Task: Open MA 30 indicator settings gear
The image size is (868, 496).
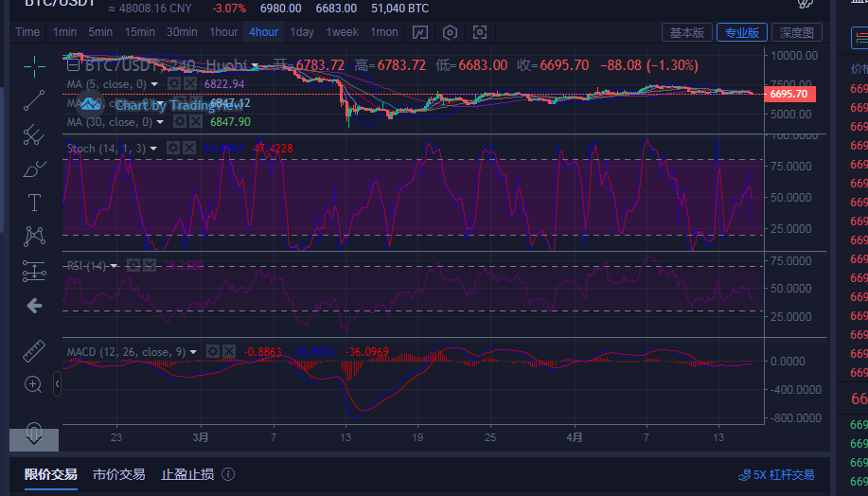Action: 179,121
